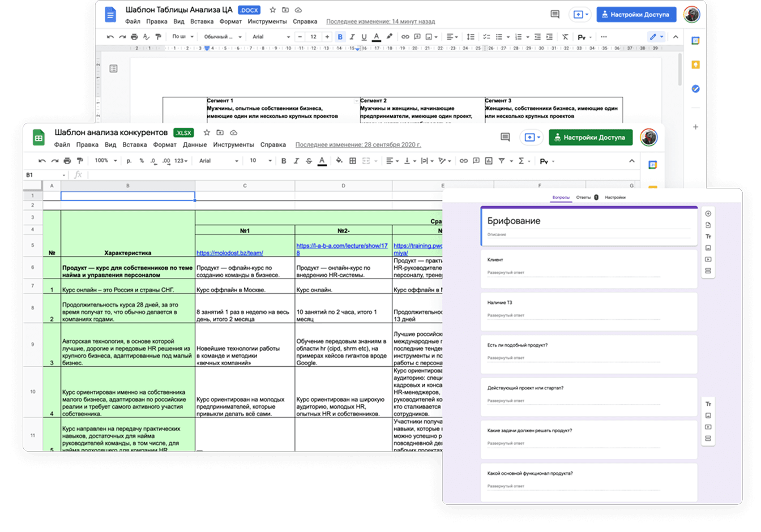Click the text color A in Sheets toolbar
This screenshot has height=532, width=761.
pyautogui.click(x=322, y=161)
